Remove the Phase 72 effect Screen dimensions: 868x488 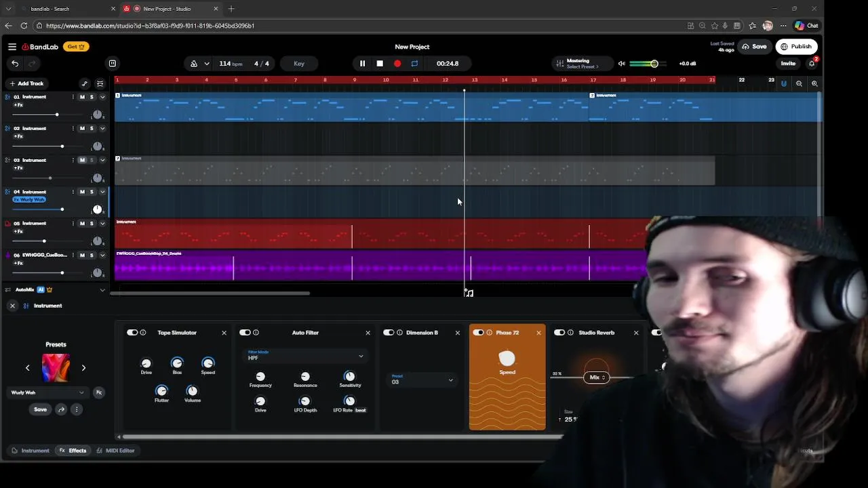539,333
